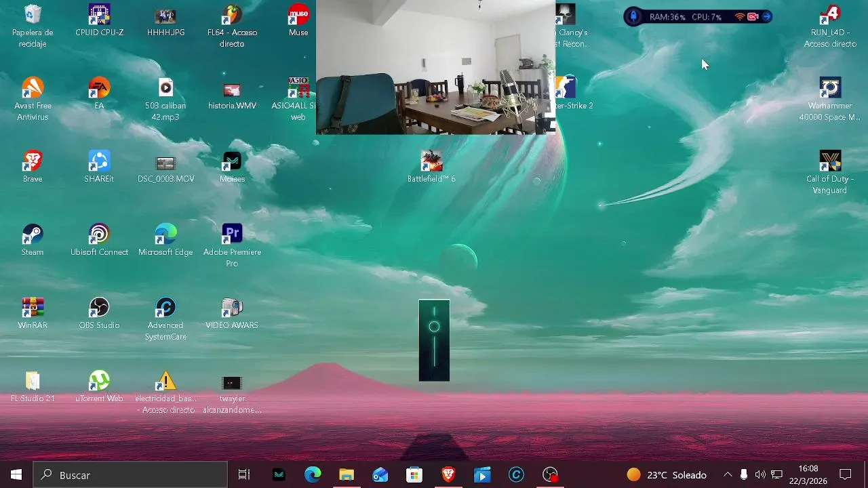Screen dimensions: 868x488
Task: Expand the performance widget with blue arrow
Action: [766, 17]
